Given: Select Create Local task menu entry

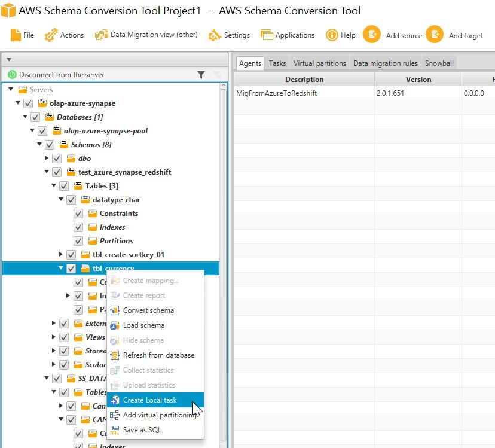Looking at the screenshot, I should pyautogui.click(x=149, y=400).
